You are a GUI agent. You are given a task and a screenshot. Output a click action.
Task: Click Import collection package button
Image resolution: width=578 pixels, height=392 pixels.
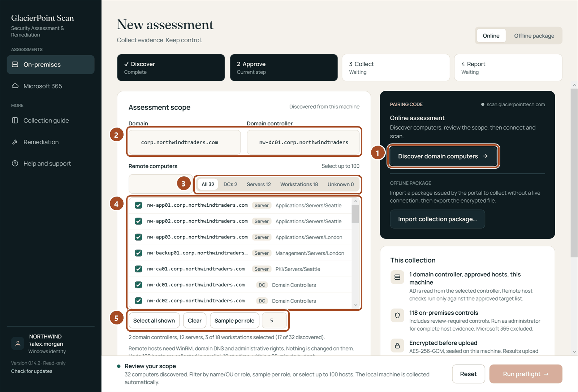(x=437, y=219)
